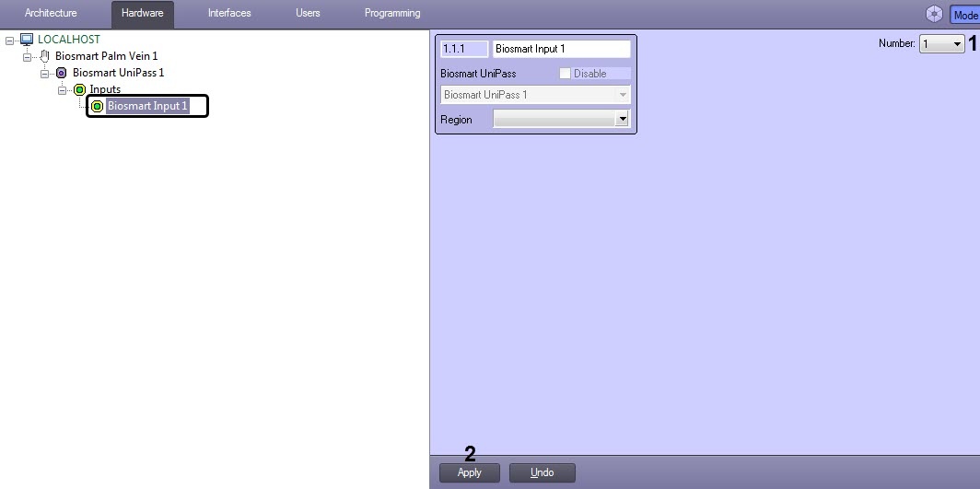Select the Inputs tree label
Screen dimensions: 980x489
(x=105, y=90)
